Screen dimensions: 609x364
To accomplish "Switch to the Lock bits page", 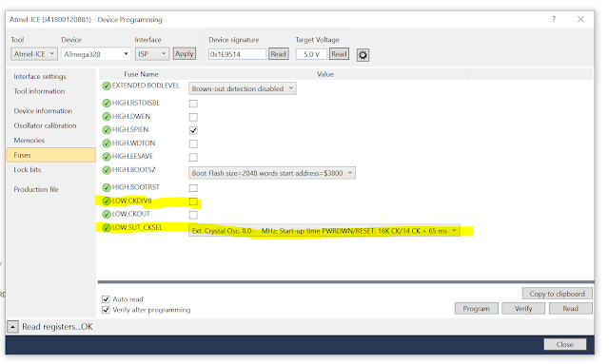I will click(x=28, y=169).
